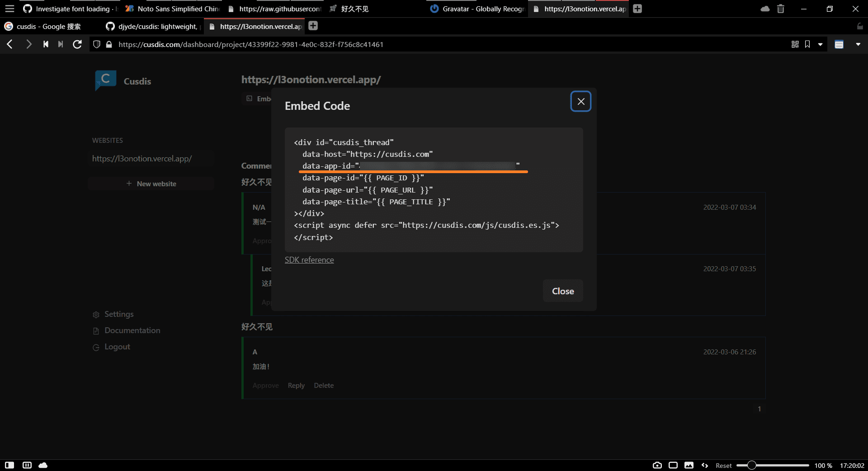Switch to the raw.githubusercontent tab
Screen dimensions: 868x471
tap(274, 9)
